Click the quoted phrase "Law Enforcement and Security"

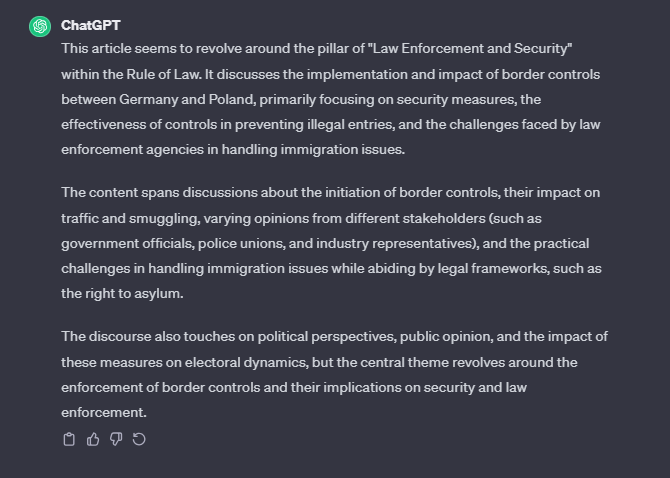[x=470, y=48]
